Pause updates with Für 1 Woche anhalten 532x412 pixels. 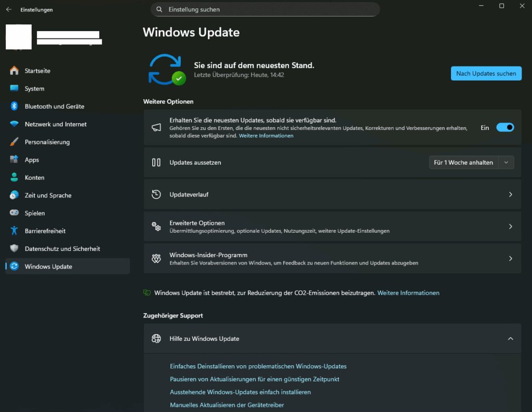[463, 163]
